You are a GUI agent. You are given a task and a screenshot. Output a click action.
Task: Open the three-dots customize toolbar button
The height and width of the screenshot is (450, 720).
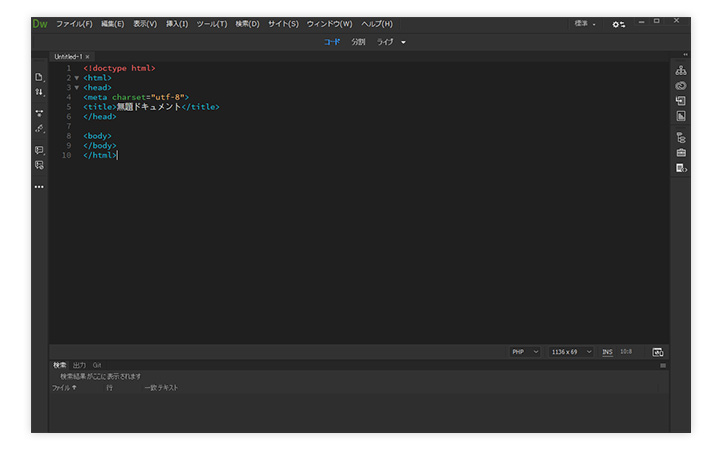[39, 187]
